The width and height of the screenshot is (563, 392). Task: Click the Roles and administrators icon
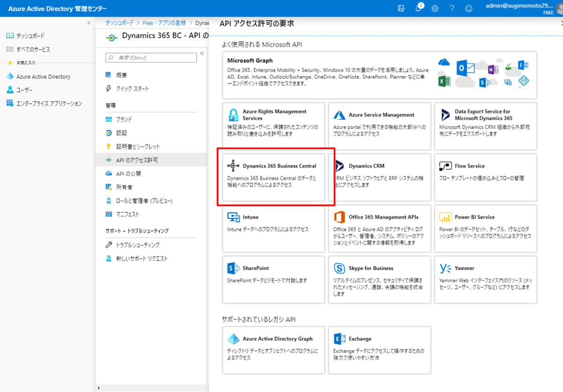[109, 201]
